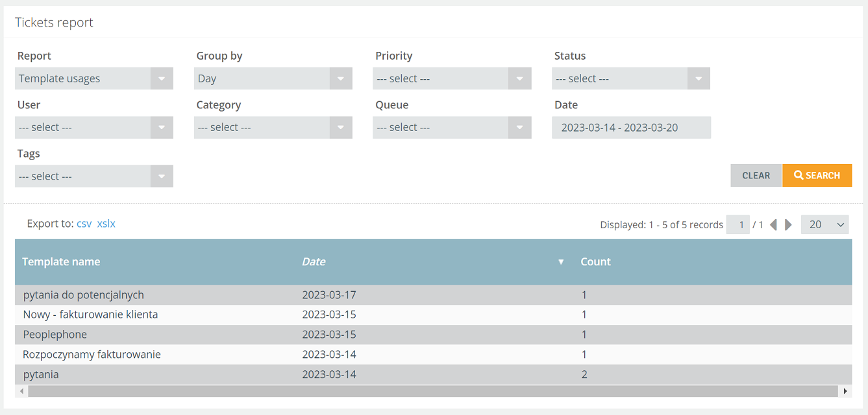This screenshot has height=415, width=868.
Task: Run the report with the SEARCH button
Action: point(817,175)
